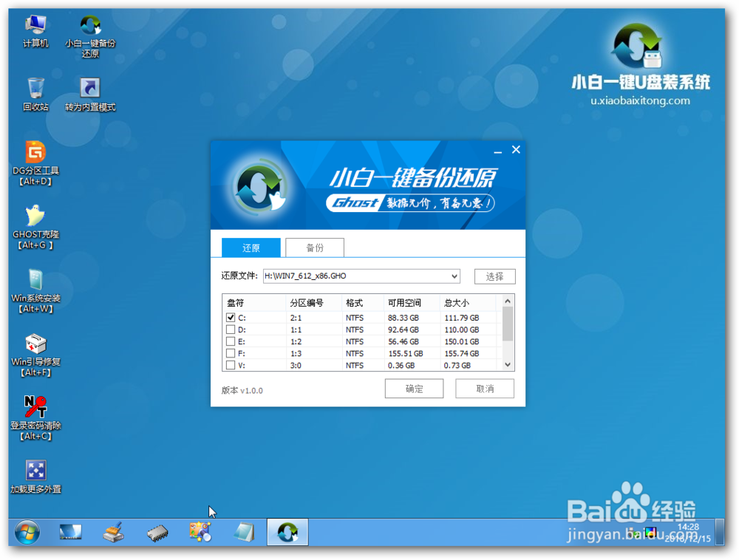Click the partition list scrollbar down arrow
Viewport: 739px width, 560px height.
pos(507,364)
